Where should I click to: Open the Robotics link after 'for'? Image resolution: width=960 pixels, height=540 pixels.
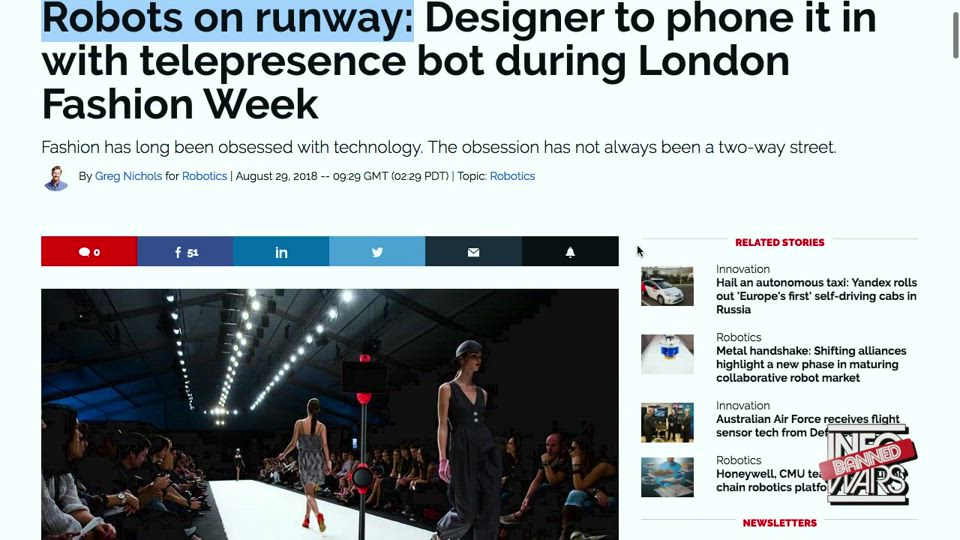(x=204, y=176)
